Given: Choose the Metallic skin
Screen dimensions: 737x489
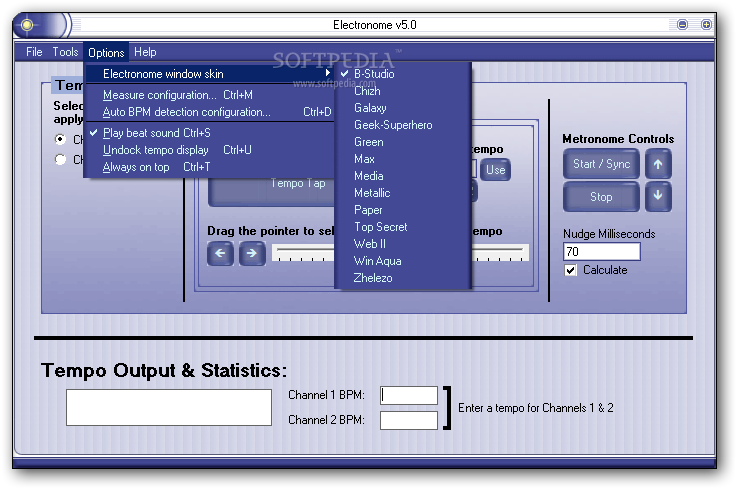Looking at the screenshot, I should (403, 193).
